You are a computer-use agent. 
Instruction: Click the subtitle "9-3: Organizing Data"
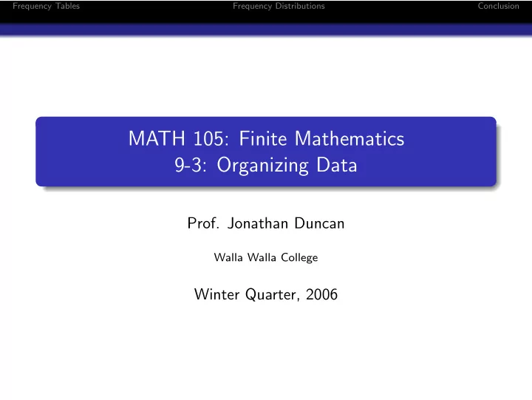[266, 166]
